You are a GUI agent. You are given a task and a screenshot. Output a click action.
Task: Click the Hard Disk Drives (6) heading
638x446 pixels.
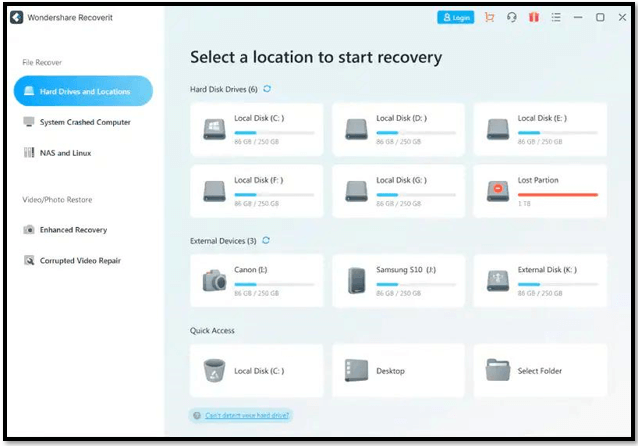tap(224, 89)
